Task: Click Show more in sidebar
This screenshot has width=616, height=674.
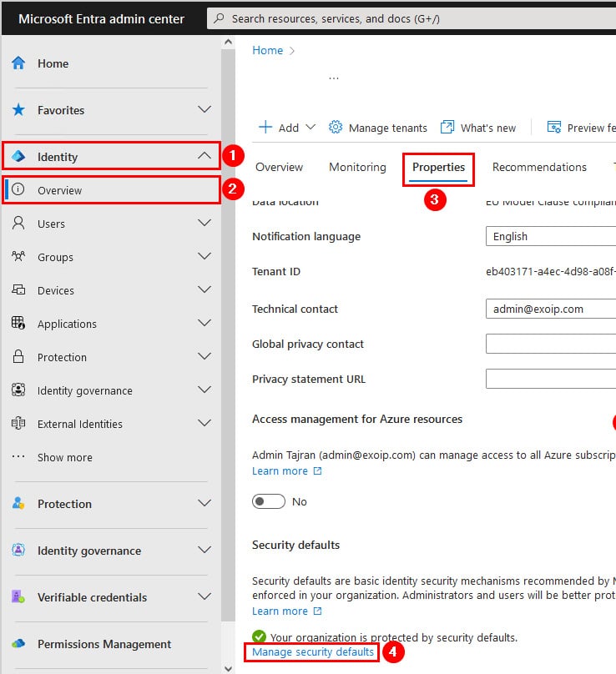Action: tap(65, 457)
